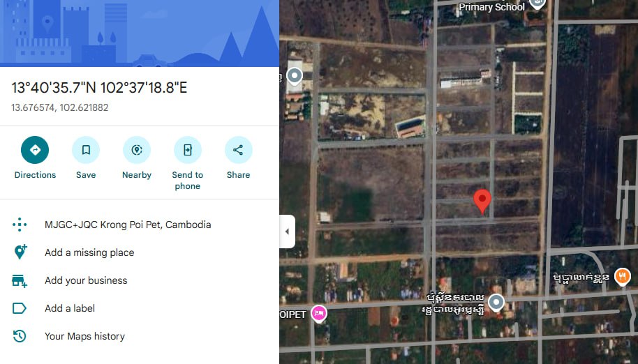
Task: Click the Save bookmark icon
Action: coord(86,150)
